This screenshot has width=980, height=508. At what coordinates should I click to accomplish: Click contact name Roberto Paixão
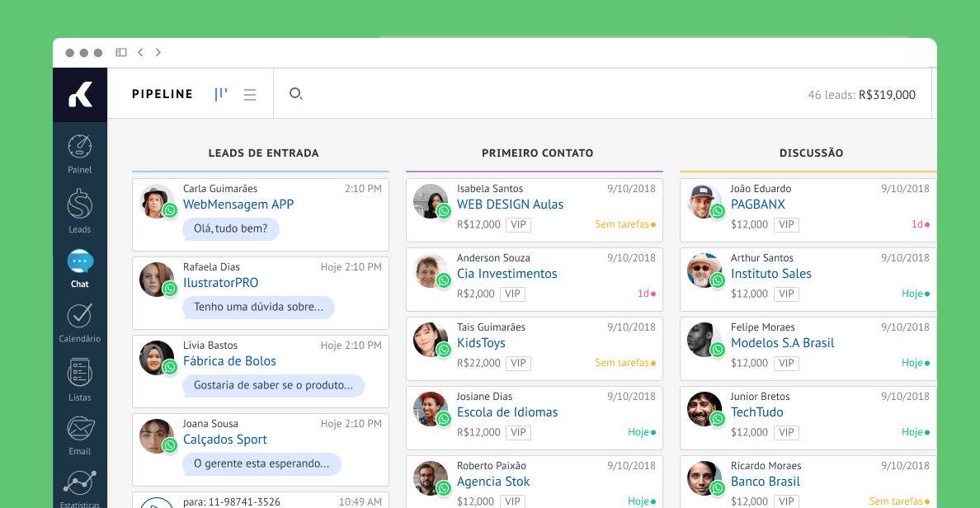pos(492,465)
